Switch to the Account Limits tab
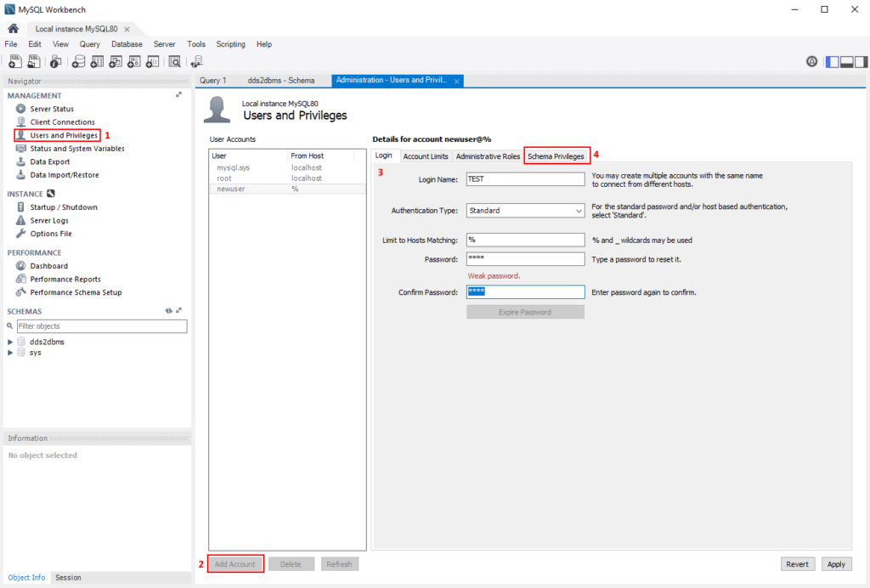Viewport: 870px width, 588px height. 426,156
